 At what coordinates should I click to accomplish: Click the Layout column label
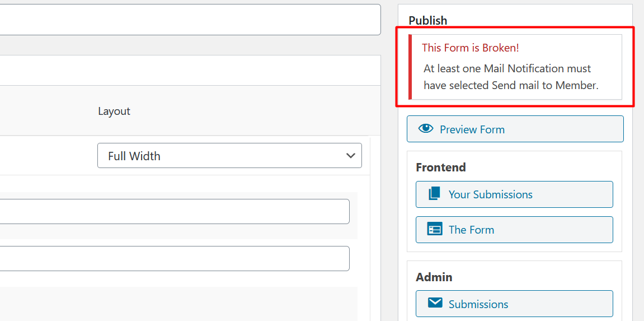(x=114, y=111)
